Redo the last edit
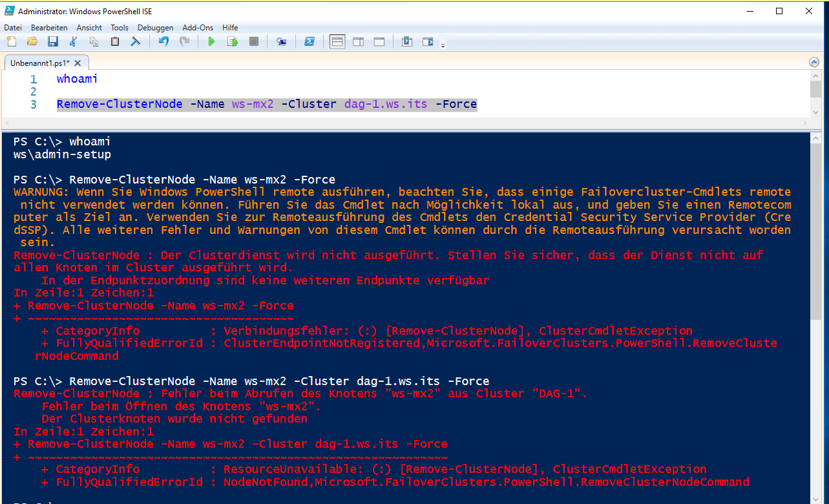 tap(184, 41)
